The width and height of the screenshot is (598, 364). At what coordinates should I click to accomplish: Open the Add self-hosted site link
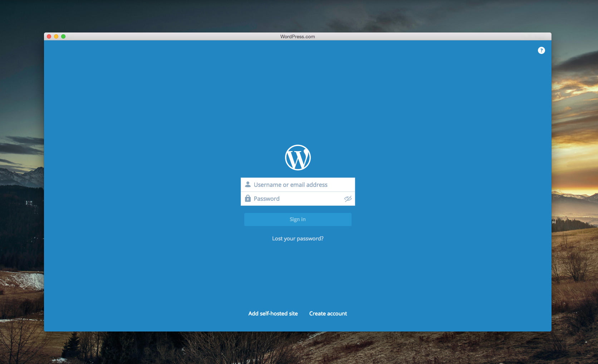point(273,314)
